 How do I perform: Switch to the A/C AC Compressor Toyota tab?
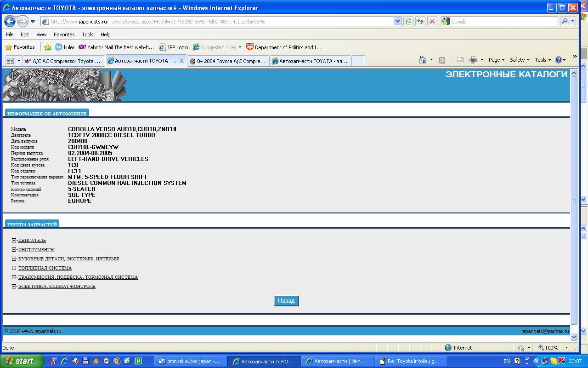click(x=63, y=61)
